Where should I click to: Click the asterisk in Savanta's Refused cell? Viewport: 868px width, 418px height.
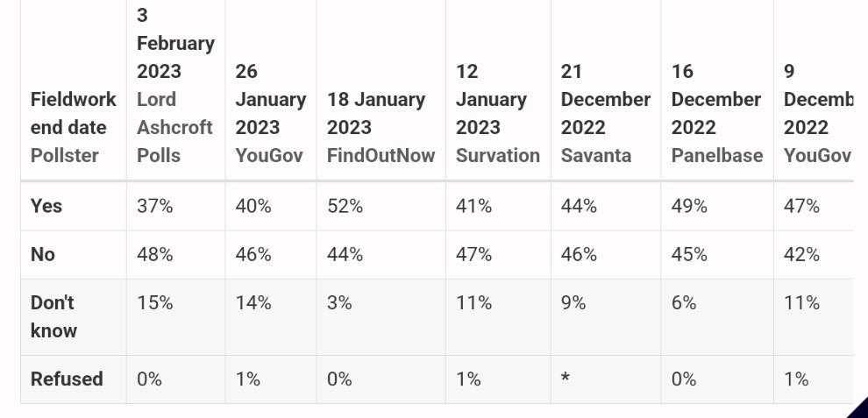click(566, 379)
